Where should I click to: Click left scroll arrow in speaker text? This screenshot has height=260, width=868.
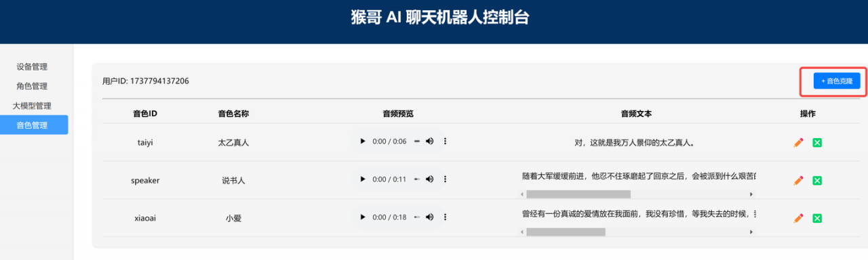point(521,194)
